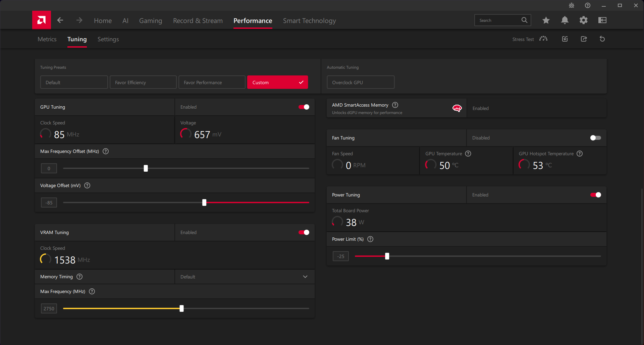
Task: Click the Max Frequency Offset value box
Action: tap(49, 168)
